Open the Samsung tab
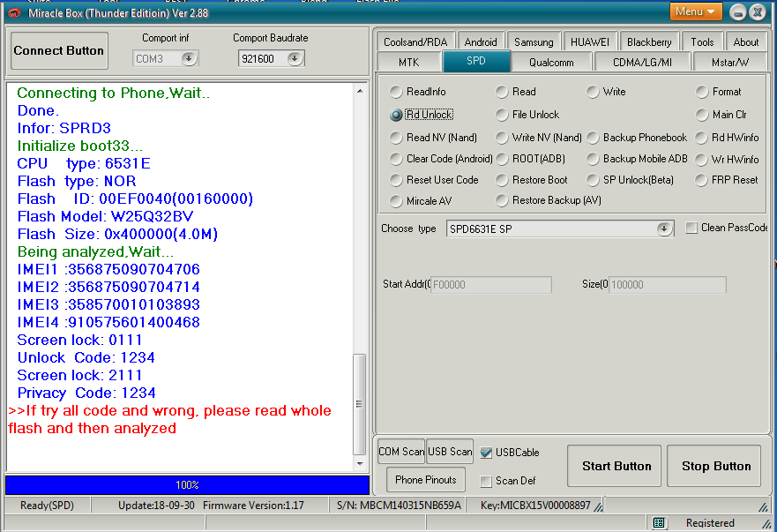Image resolution: width=777 pixels, height=532 pixels. (x=534, y=41)
